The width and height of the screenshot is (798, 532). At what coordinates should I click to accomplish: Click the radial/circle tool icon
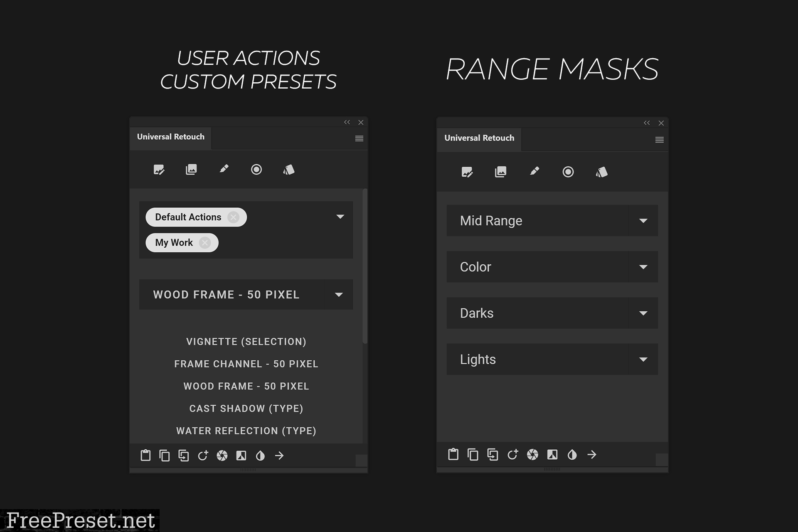tap(256, 170)
